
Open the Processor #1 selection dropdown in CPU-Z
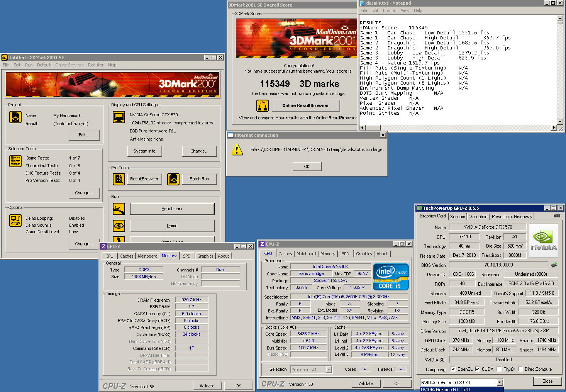click(329, 370)
